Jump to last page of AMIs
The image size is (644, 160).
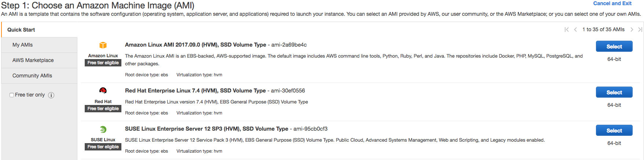640,30
